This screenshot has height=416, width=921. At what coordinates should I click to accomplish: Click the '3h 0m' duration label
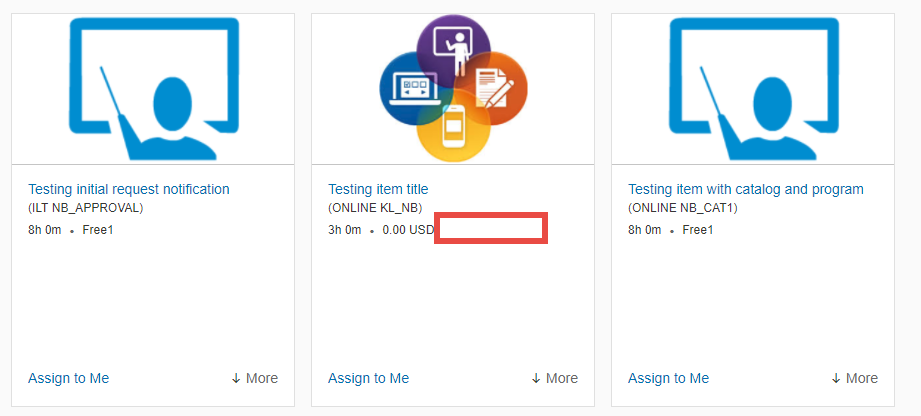point(345,230)
